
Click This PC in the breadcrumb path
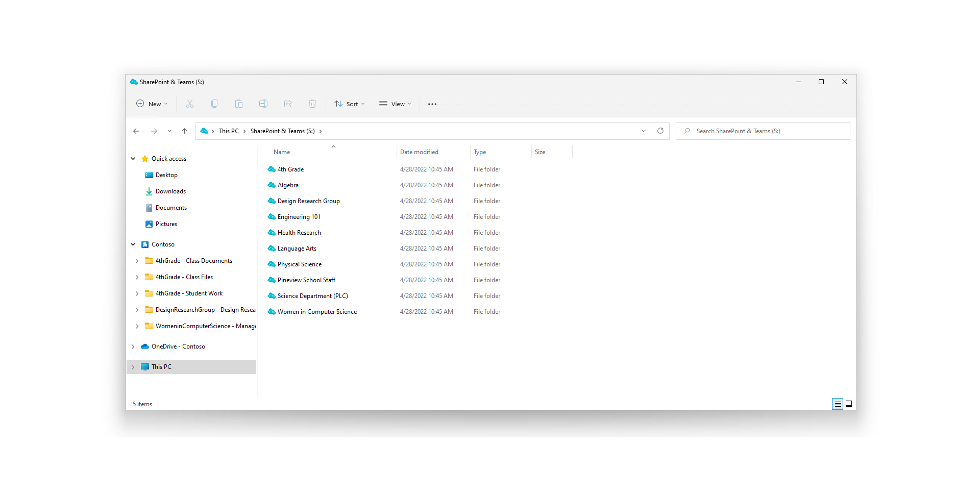229,131
